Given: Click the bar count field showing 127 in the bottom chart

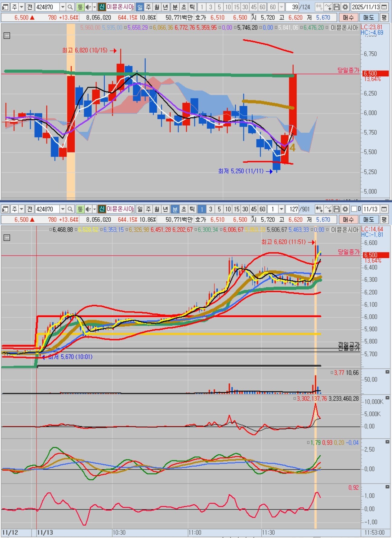Looking at the screenshot, I should pyautogui.click(x=292, y=209).
